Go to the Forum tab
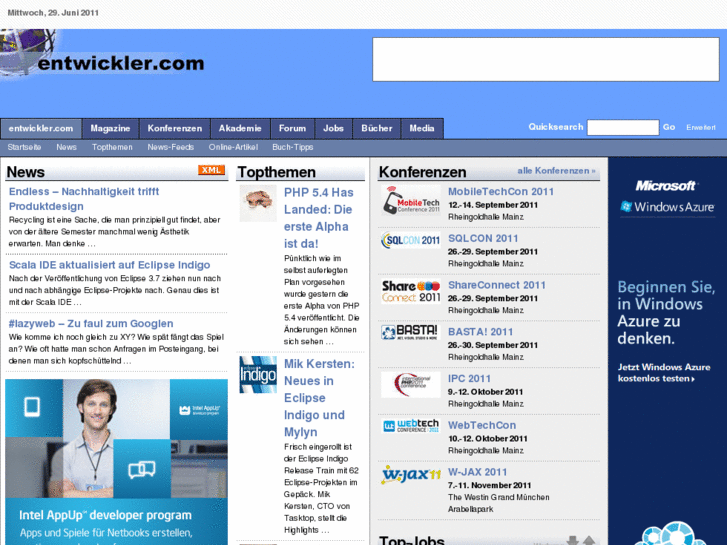Viewport: 727px width, 545px height. tap(293, 128)
